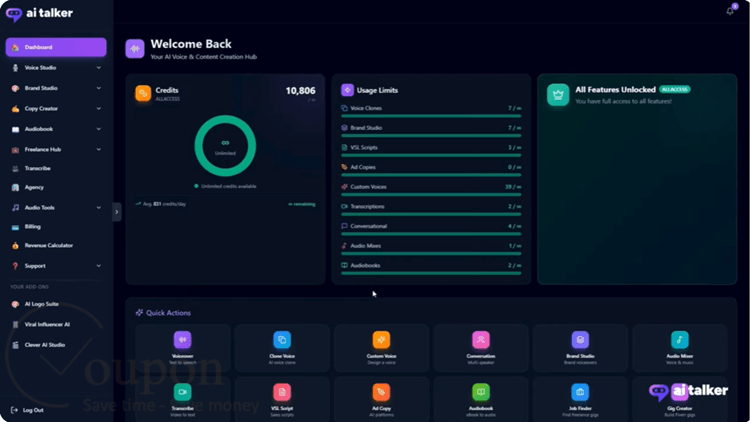750x422 pixels.
Task: Click the Custom Voices usage row label
Action: click(368, 187)
